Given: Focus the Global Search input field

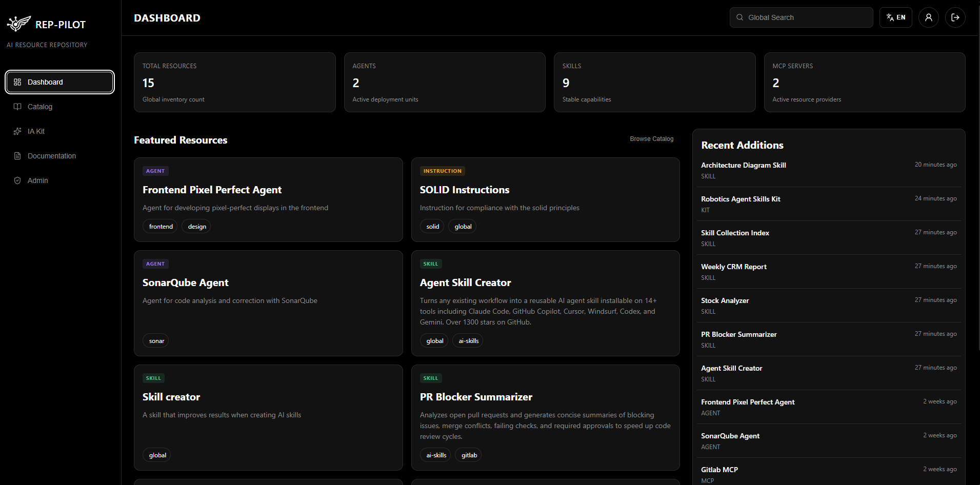Looking at the screenshot, I should (801, 17).
